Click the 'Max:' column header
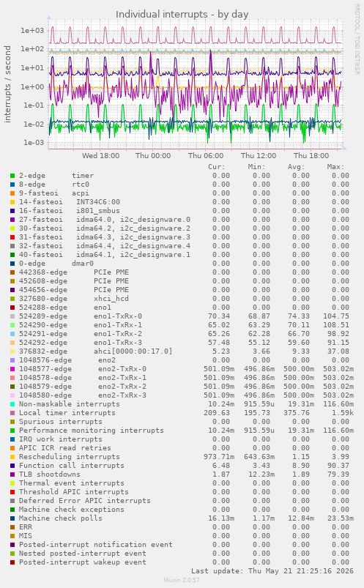The width and height of the screenshot is (364, 588). [x=336, y=167]
